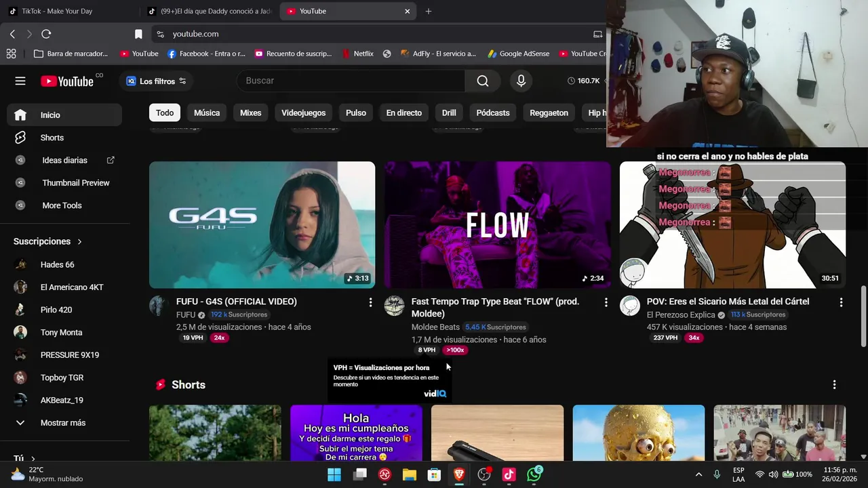
Task: Select the Pulso filter chip
Action: tap(356, 113)
